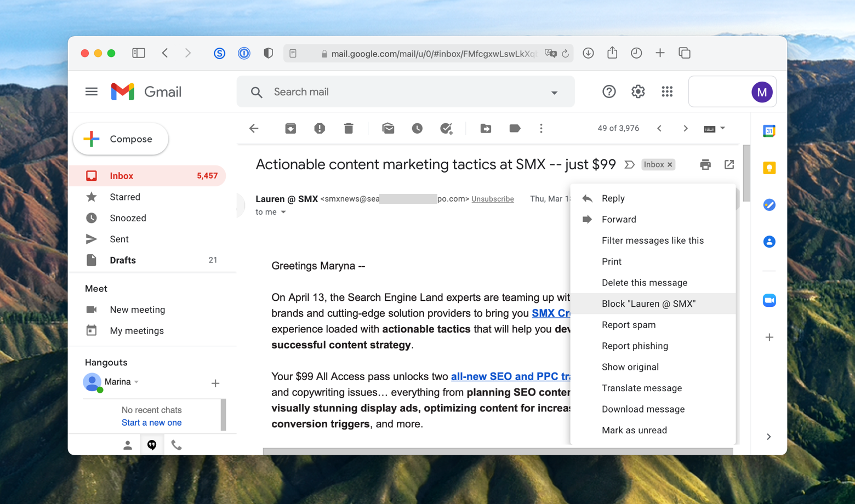Click the Unsubscribe link
Screen dimensions: 855x504
point(493,199)
